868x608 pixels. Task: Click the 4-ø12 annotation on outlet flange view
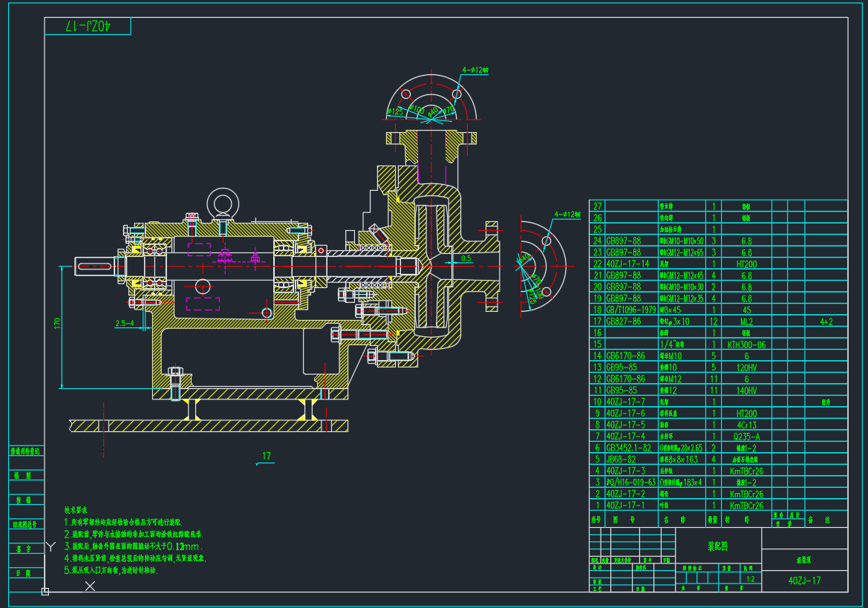[x=474, y=70]
